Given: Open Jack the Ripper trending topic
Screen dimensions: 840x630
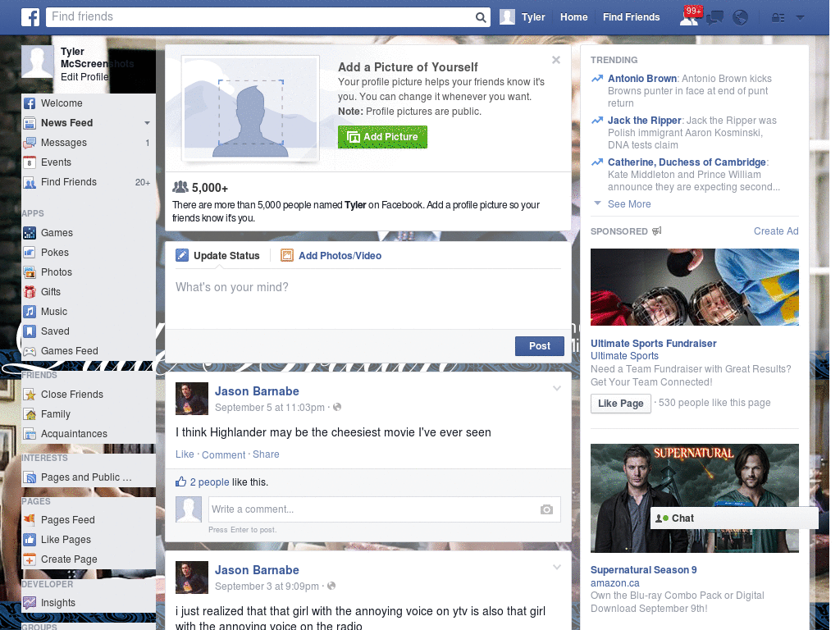Looking at the screenshot, I should 645,121.
